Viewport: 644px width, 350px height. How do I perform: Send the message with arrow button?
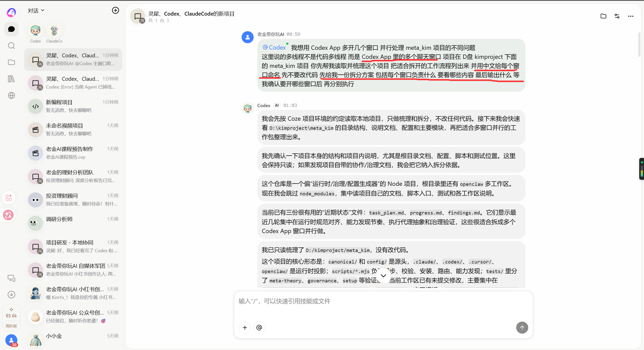[x=522, y=328]
